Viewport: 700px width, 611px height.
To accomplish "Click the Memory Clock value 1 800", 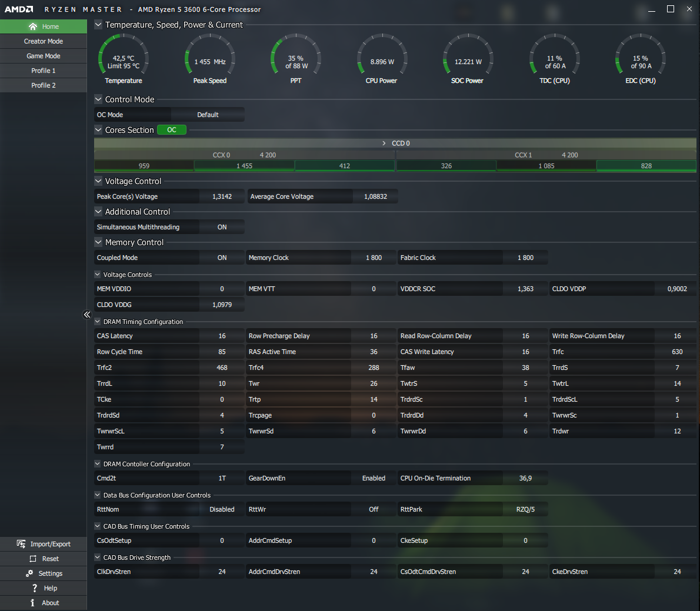I will 374,258.
